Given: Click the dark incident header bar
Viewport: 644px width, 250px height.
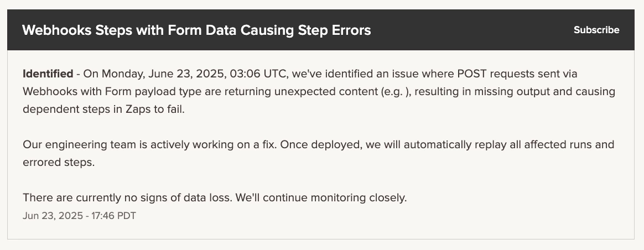Looking at the screenshot, I should (x=321, y=30).
